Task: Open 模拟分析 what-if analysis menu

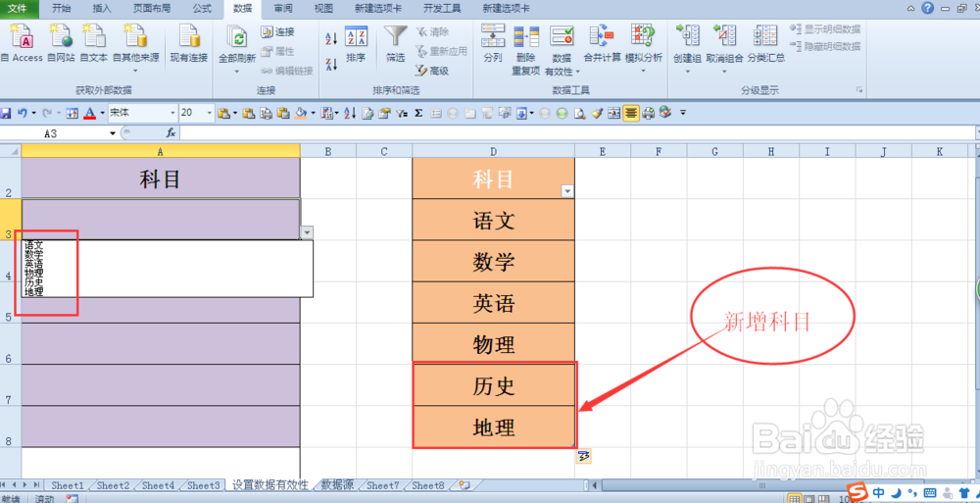Action: point(643,49)
